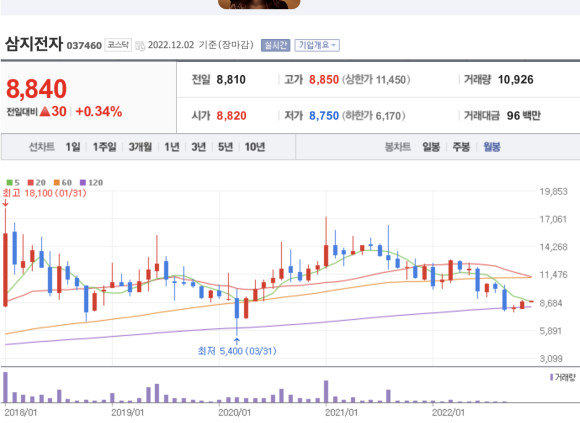
Task: Select the 3년 line chart period
Action: (198, 147)
